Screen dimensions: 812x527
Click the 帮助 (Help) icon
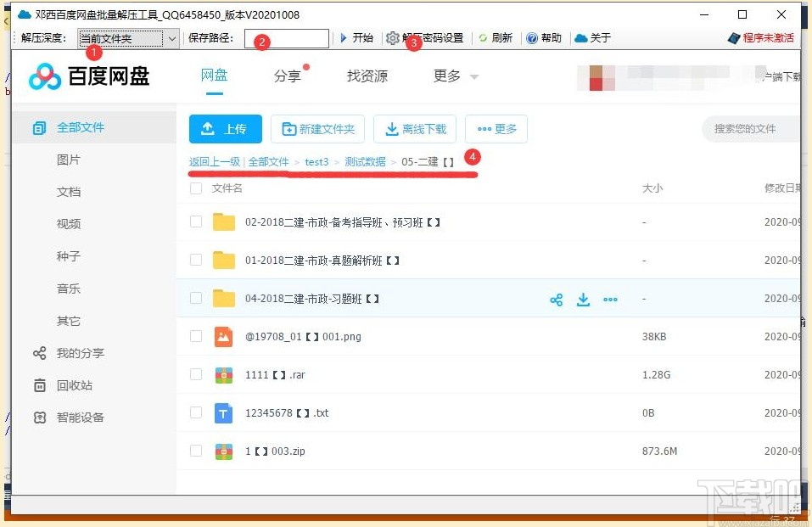(x=529, y=37)
